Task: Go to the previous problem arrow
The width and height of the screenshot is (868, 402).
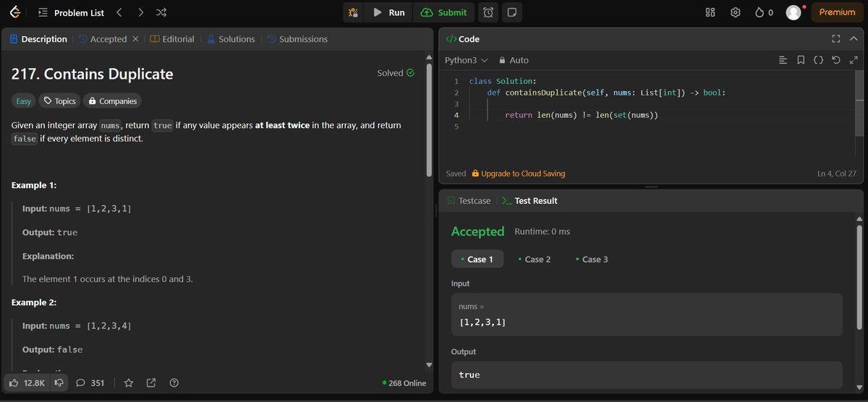Action: tap(119, 12)
